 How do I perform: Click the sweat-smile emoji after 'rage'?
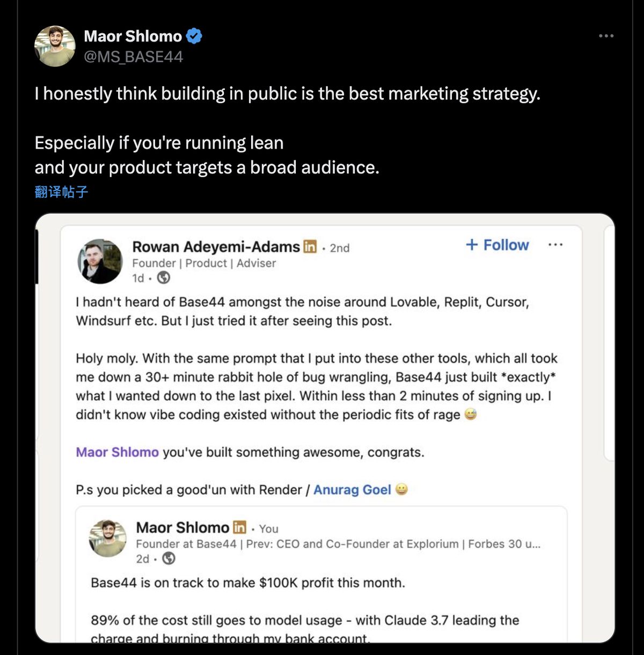[471, 414]
